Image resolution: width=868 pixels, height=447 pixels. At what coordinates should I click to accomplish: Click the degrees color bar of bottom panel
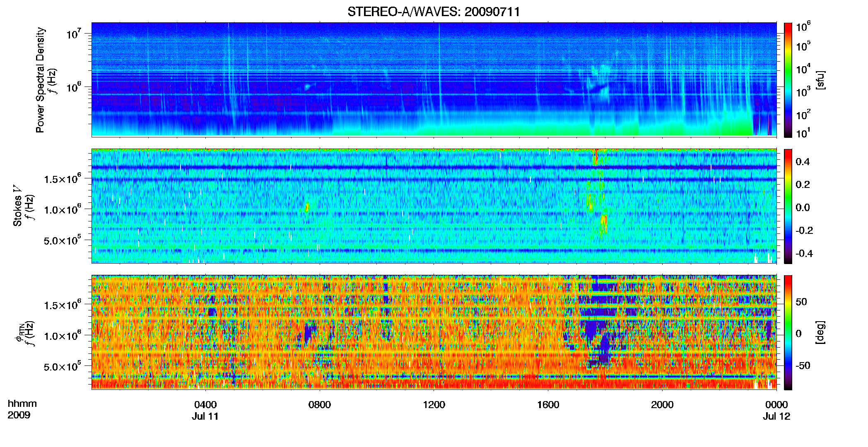tap(788, 332)
